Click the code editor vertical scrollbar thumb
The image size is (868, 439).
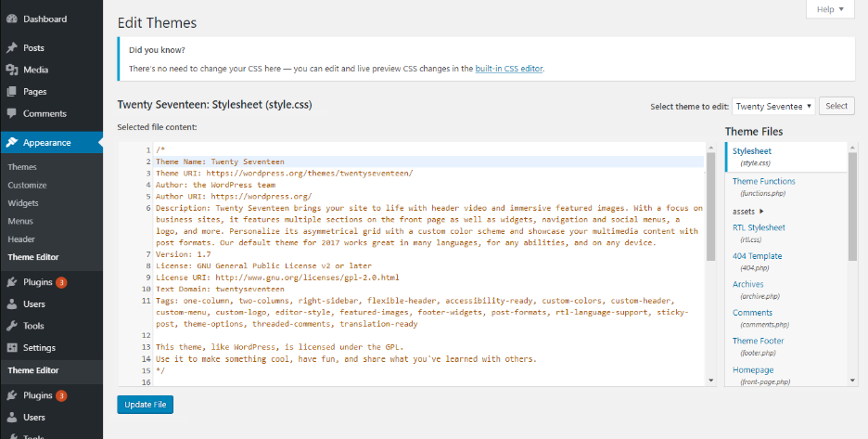click(711, 206)
